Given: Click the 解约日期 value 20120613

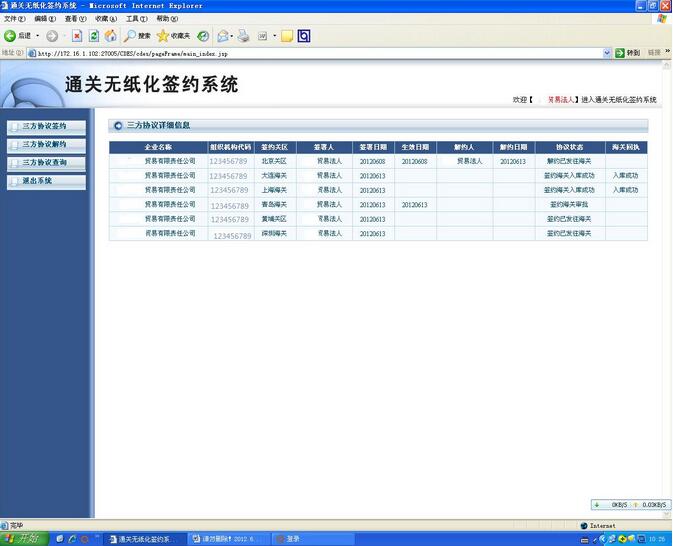Looking at the screenshot, I should (513, 162).
